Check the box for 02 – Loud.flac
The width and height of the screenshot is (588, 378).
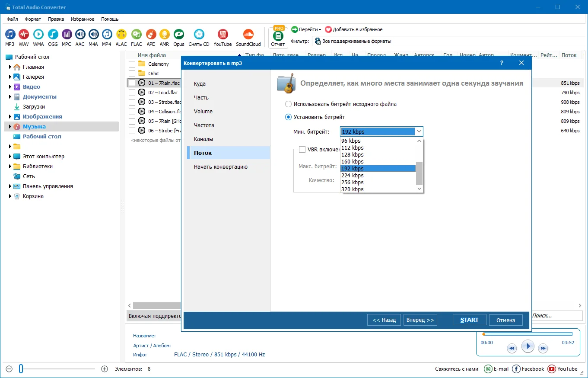coord(132,93)
